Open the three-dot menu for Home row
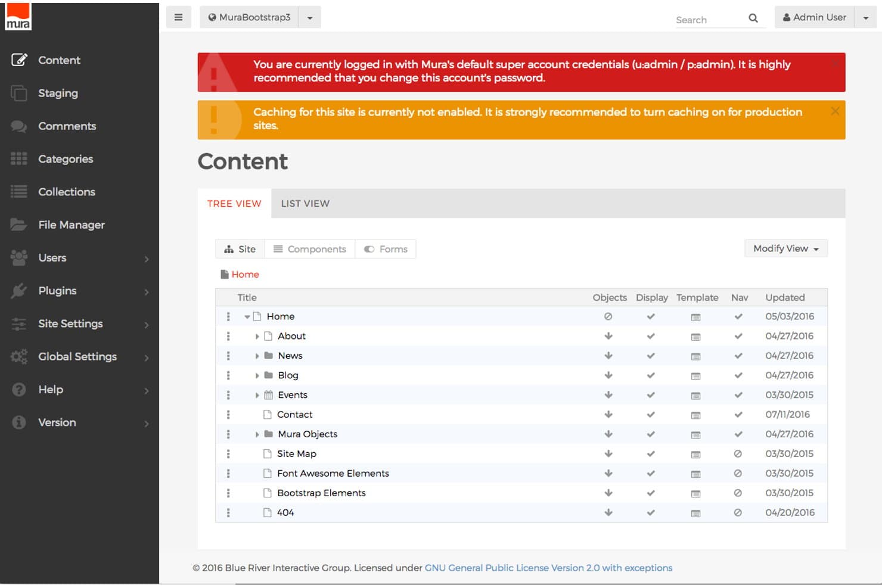The width and height of the screenshot is (882, 588). click(228, 316)
